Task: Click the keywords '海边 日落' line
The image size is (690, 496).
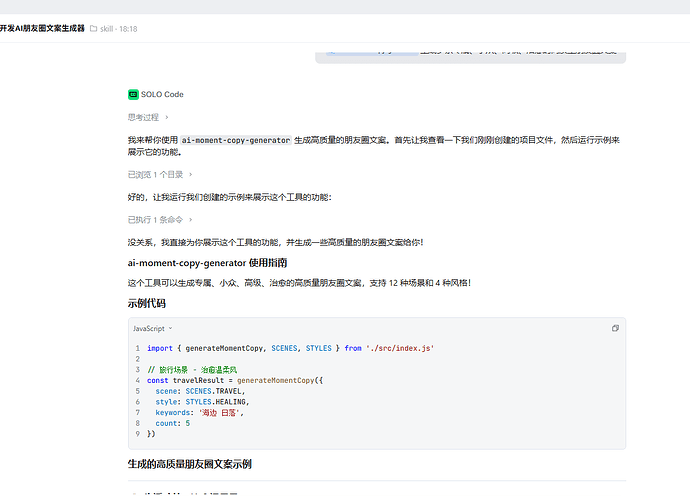Action: [199, 413]
